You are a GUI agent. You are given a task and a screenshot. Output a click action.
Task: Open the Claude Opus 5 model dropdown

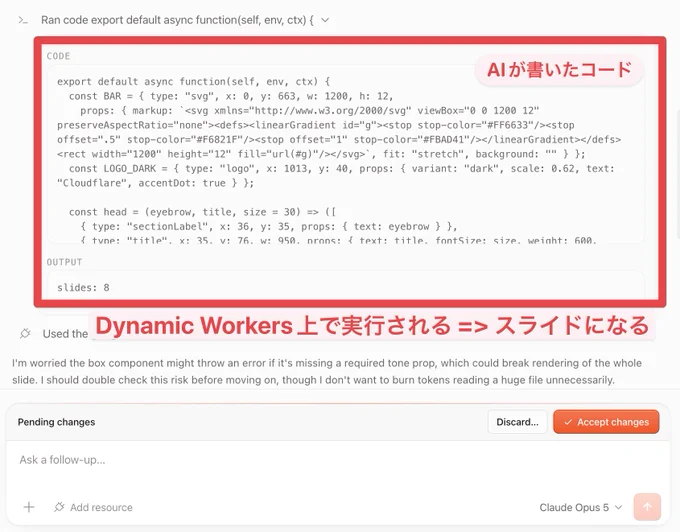point(581,507)
